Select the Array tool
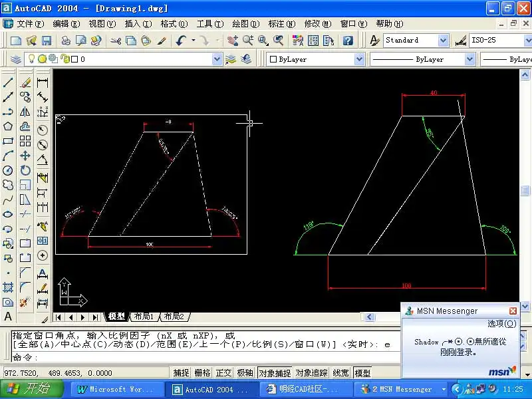532x399 pixels. pyautogui.click(x=25, y=141)
